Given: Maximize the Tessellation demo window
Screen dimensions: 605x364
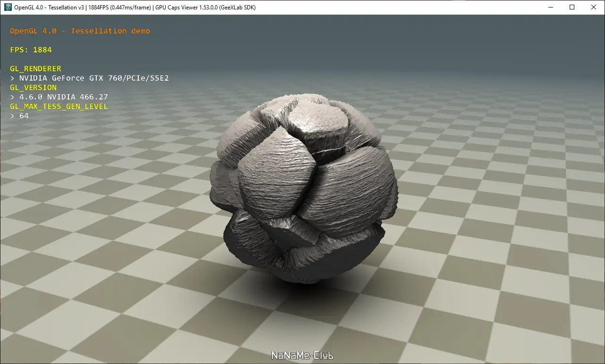Looking at the screenshot, I should pos(572,7).
